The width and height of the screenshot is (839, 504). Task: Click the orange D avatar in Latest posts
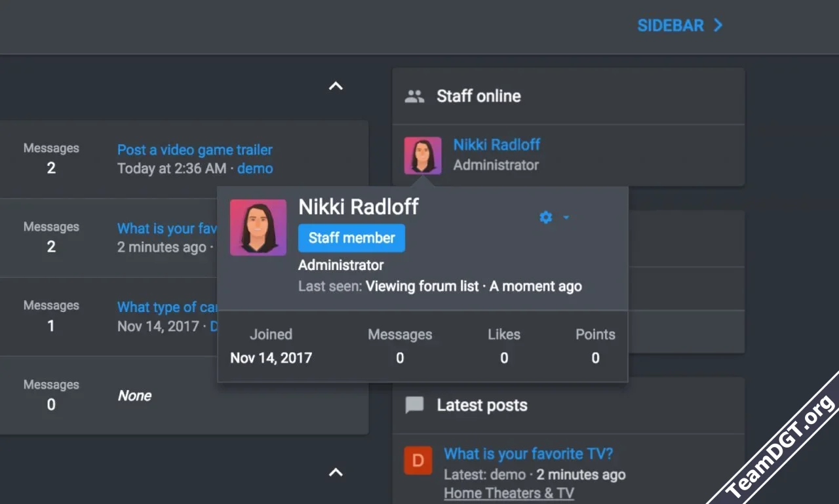(x=418, y=460)
